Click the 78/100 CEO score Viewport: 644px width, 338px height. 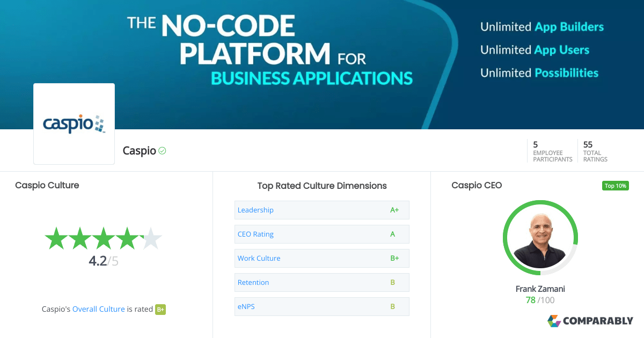[540, 300]
